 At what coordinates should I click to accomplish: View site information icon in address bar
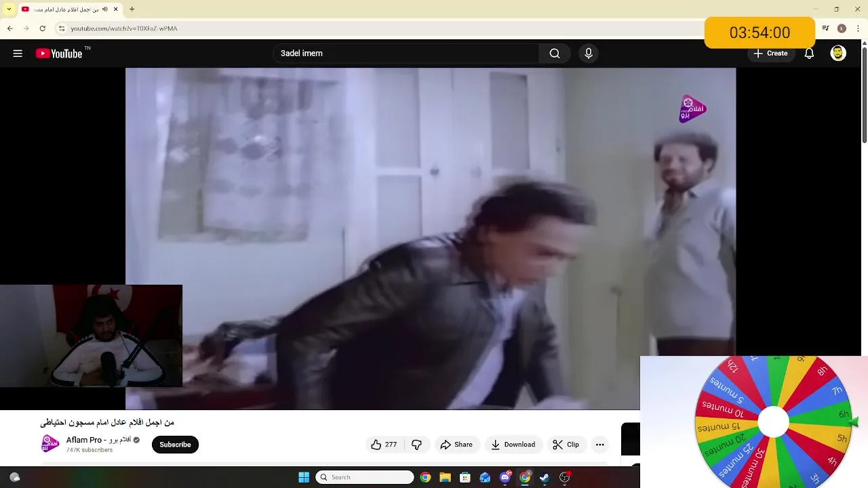[62, 28]
